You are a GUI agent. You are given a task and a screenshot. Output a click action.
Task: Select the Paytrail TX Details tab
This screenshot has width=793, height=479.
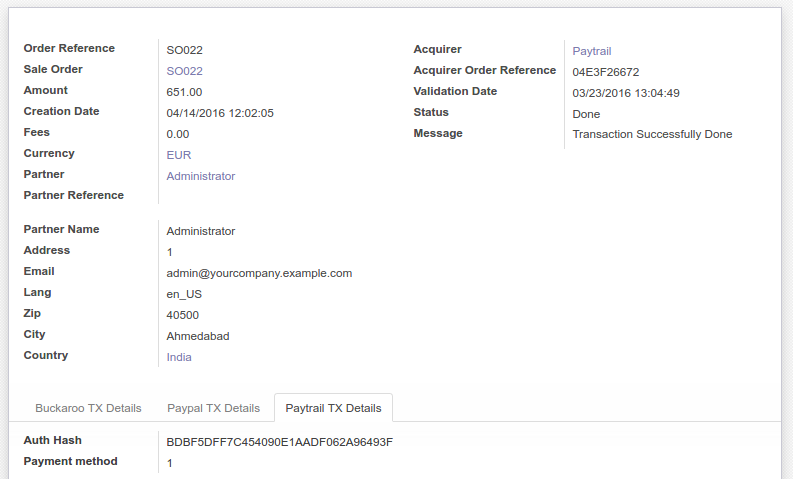tap(333, 408)
